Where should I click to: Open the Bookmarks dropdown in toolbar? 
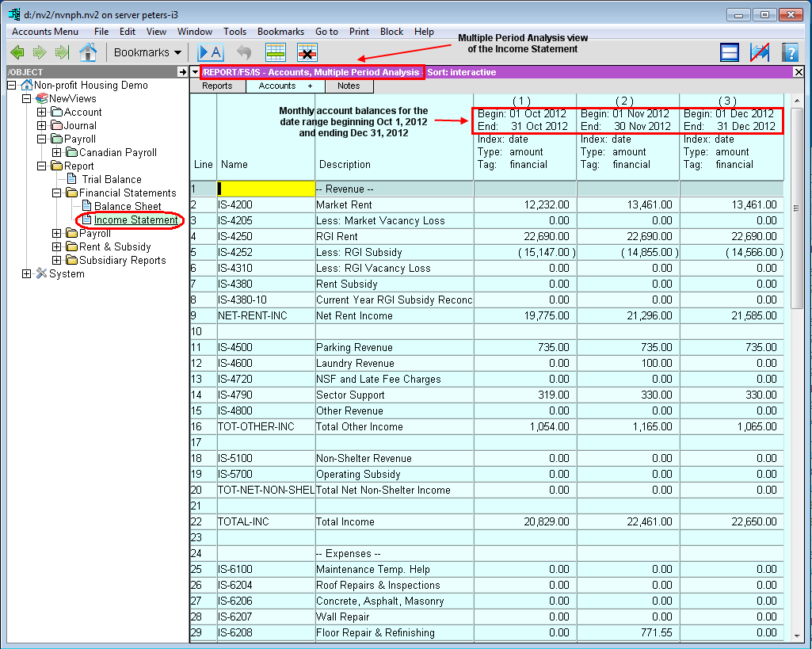[147, 53]
